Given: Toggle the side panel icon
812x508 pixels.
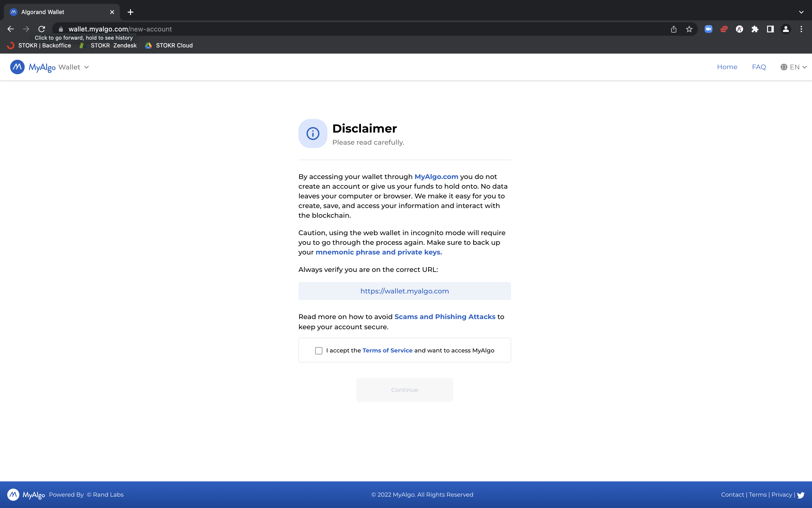Looking at the screenshot, I should [x=770, y=29].
